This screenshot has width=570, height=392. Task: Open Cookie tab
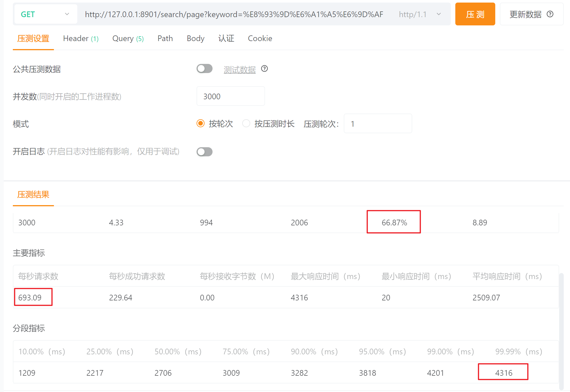pos(260,39)
